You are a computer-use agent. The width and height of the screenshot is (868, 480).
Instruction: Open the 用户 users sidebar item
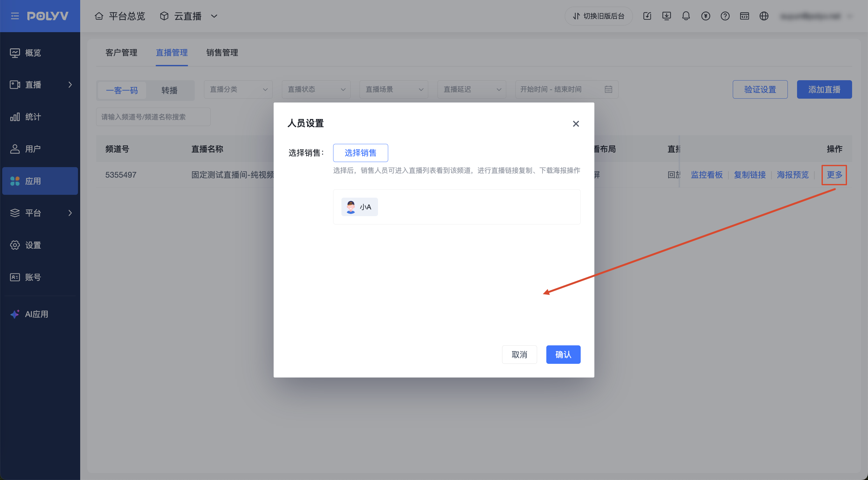coord(40,149)
